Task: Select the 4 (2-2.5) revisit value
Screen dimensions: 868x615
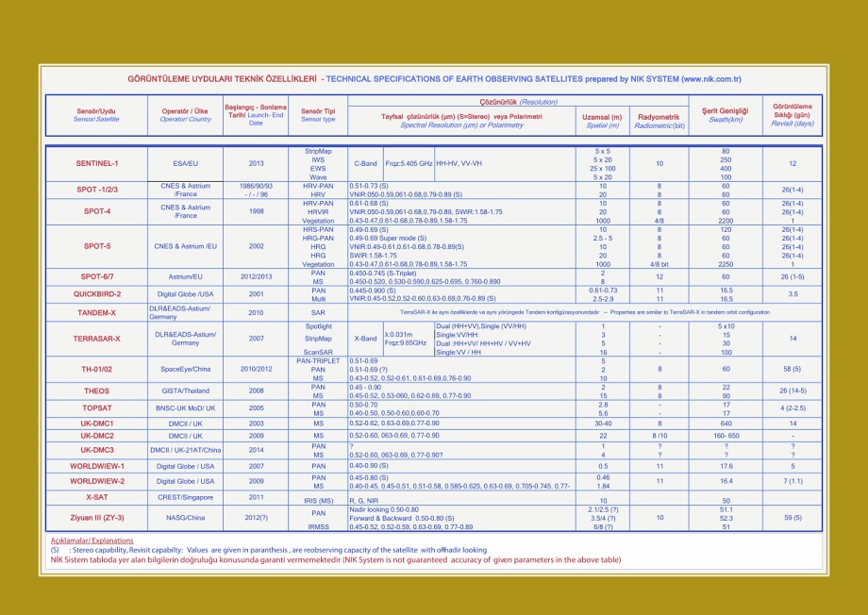Action: pyautogui.click(x=793, y=408)
